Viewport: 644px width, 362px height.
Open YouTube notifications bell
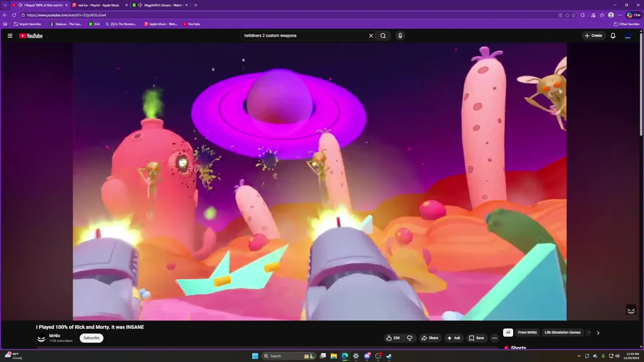click(x=613, y=36)
